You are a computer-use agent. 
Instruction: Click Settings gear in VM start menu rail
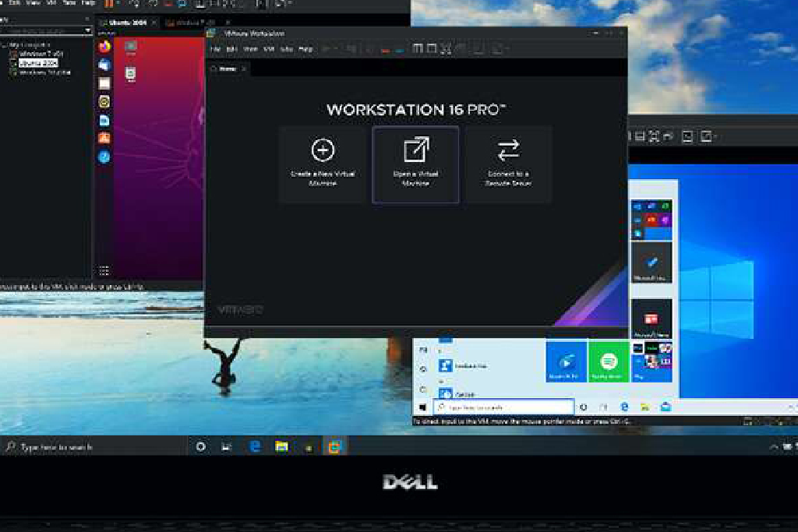click(x=423, y=369)
